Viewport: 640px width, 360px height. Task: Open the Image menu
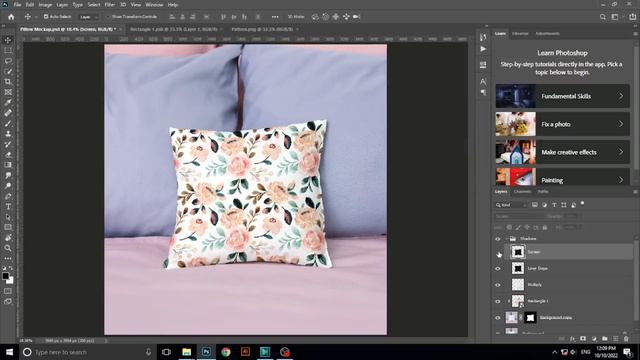[x=45, y=4]
